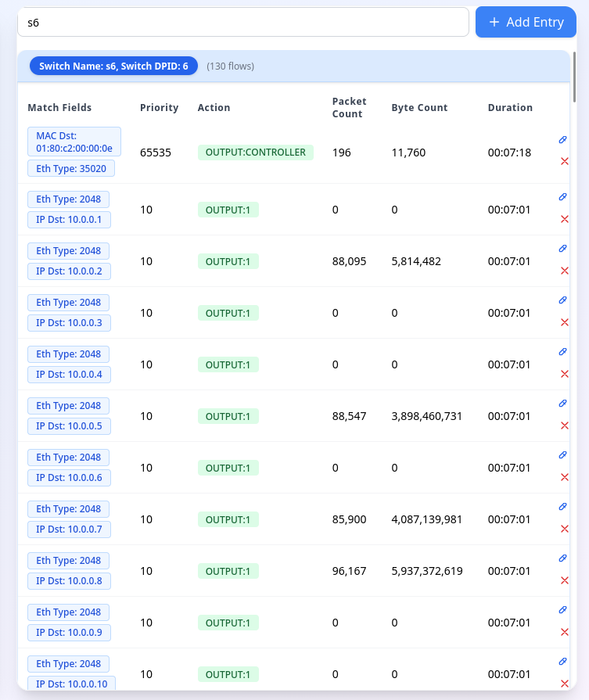589x700 pixels.
Task: Select the Eth Type: 35020 match field chip
Action: 71,168
